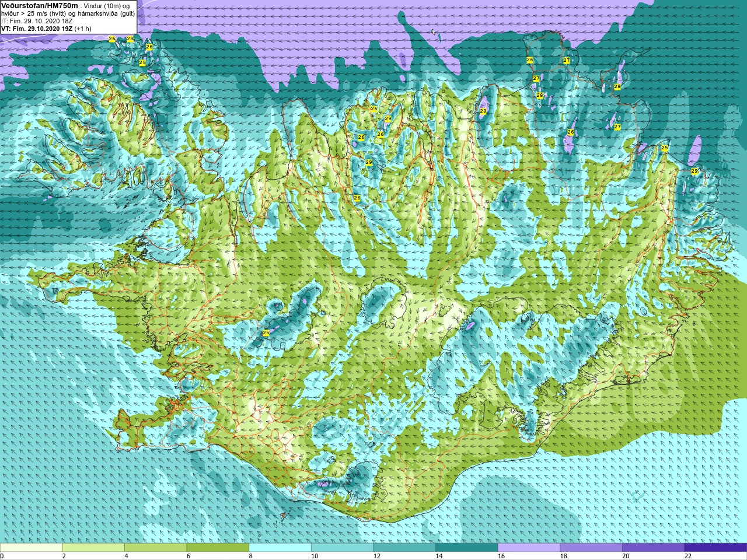Click the yellow 25 gust marker on Langjökull glacier
The width and height of the screenshot is (747, 560).
(266, 332)
